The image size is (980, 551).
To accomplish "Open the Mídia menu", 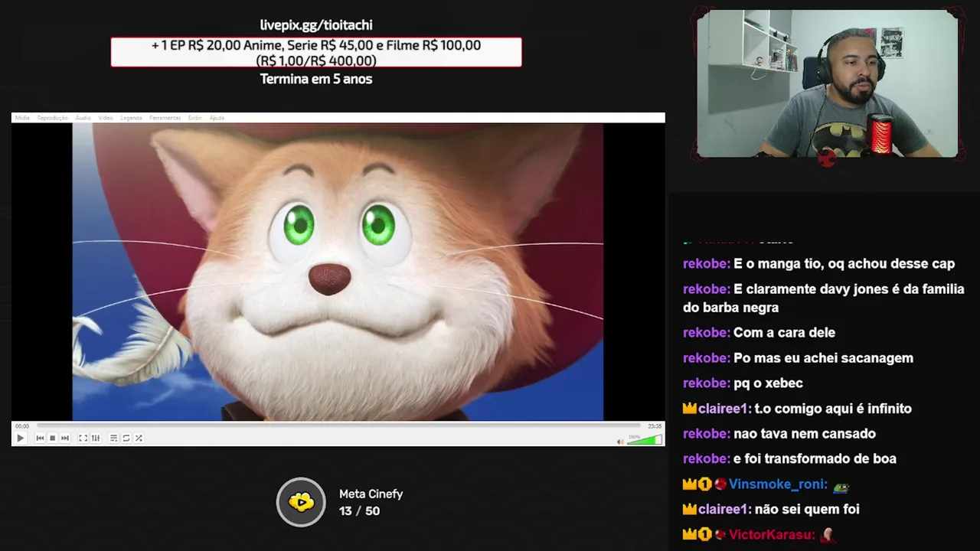I will click(x=22, y=118).
